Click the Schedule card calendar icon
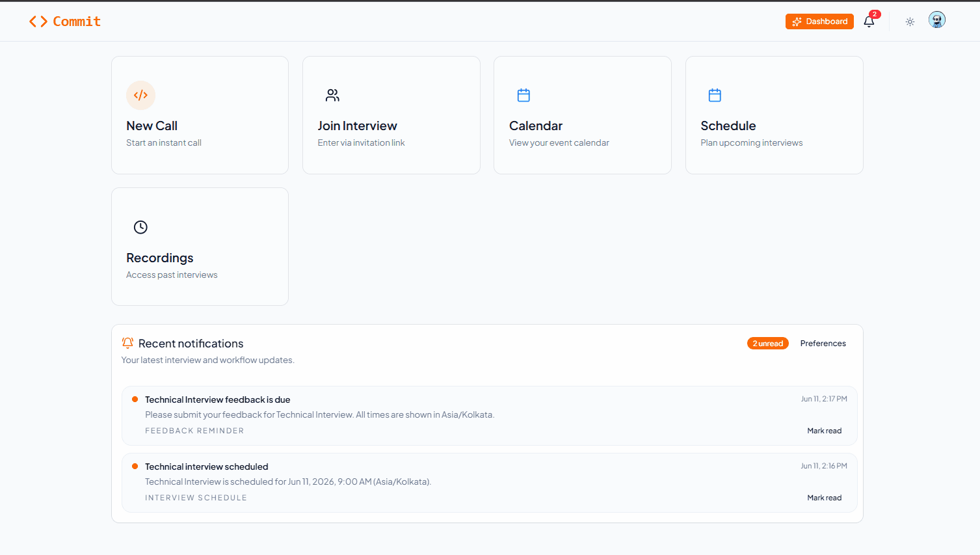980x555 pixels. [715, 95]
